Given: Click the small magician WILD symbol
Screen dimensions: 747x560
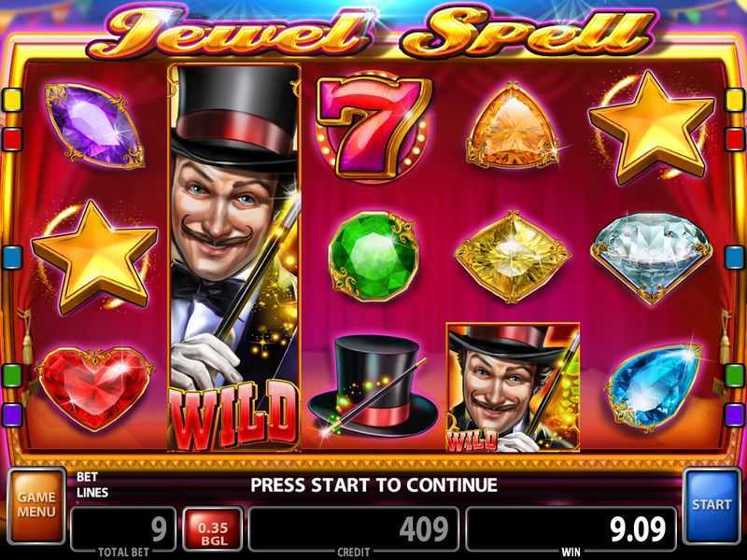Looking at the screenshot, I should pyautogui.click(x=513, y=387).
